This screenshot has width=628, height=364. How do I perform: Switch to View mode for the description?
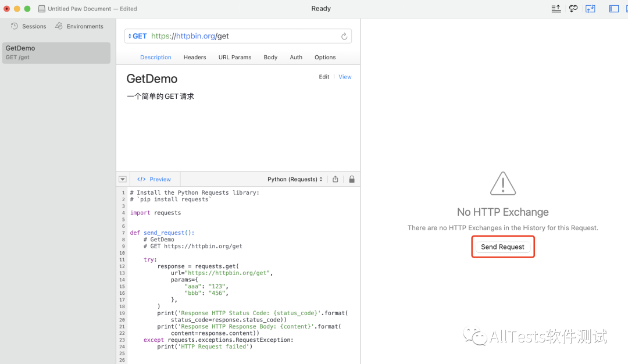345,76
